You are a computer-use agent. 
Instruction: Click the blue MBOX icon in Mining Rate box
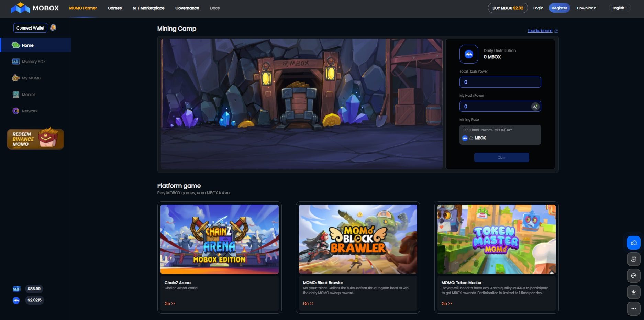[x=465, y=138]
